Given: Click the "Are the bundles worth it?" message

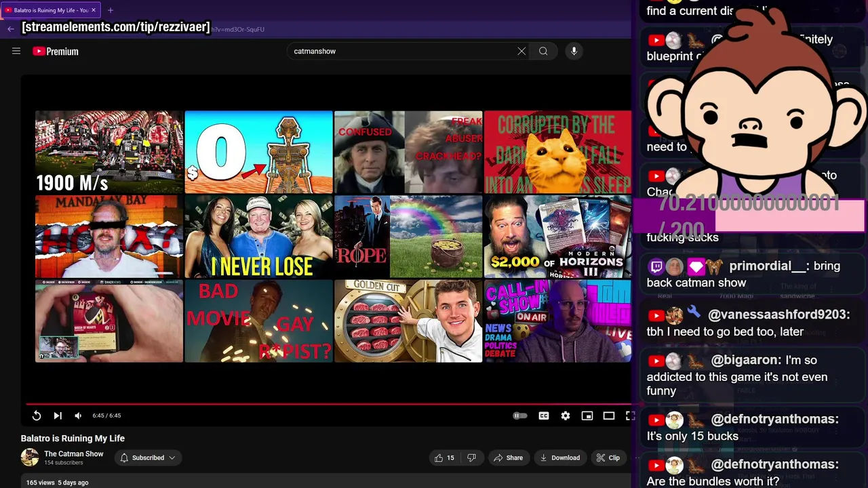Looking at the screenshot, I should [x=713, y=481].
